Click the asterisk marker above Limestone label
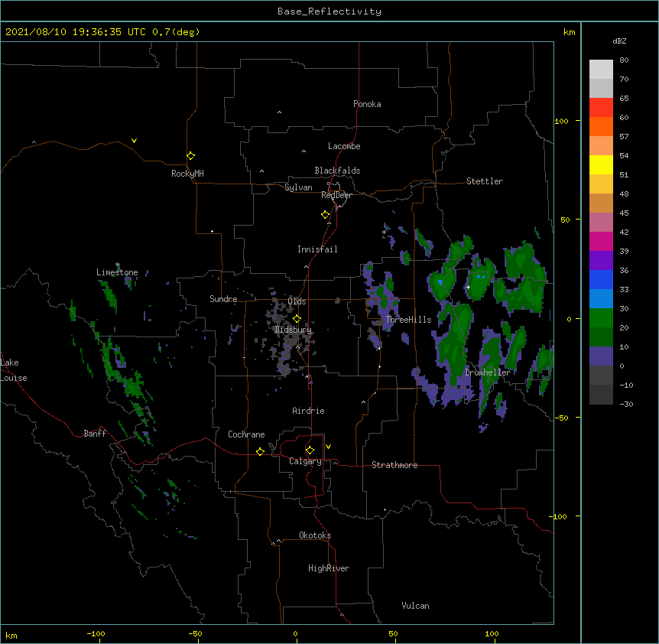 pyautogui.click(x=118, y=265)
